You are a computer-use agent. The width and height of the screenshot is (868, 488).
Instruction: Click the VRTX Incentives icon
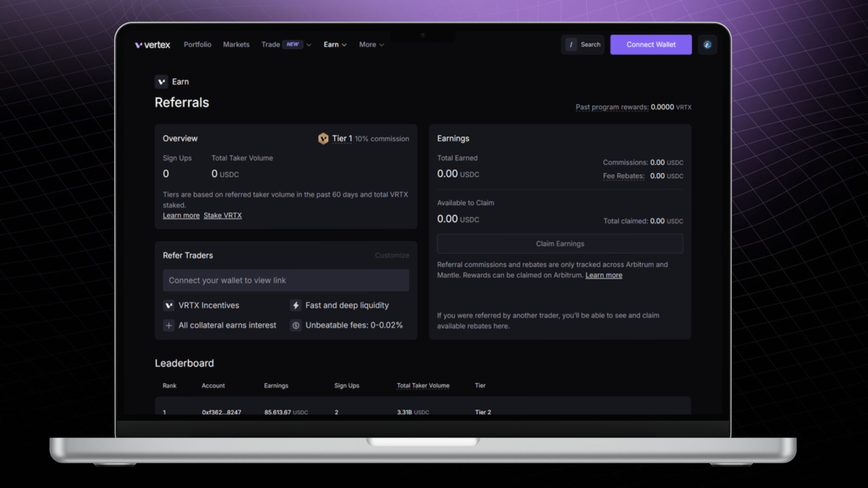(169, 305)
